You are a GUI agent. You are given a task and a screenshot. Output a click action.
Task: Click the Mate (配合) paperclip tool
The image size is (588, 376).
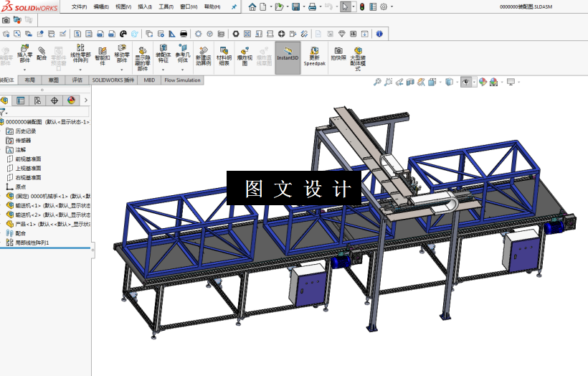pos(42,54)
